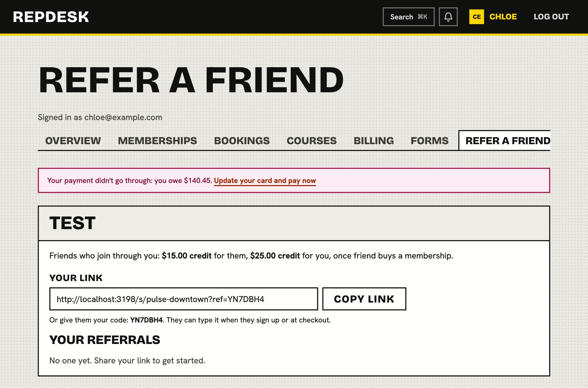Click the payment failed alert banner
The width and height of the screenshot is (588, 388).
pos(294,180)
